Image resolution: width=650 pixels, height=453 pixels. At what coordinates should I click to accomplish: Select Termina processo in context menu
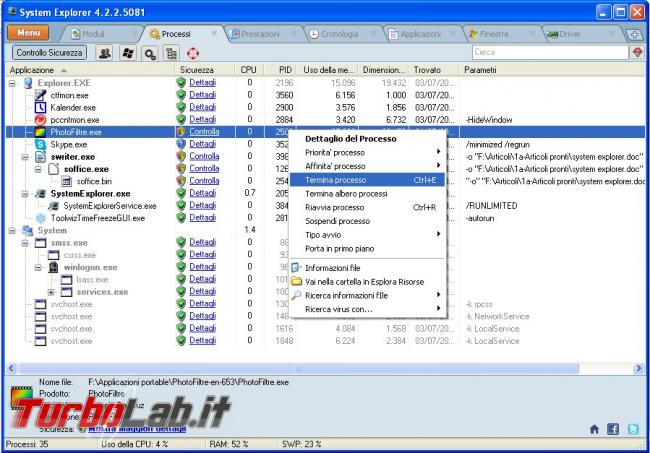pos(367,180)
